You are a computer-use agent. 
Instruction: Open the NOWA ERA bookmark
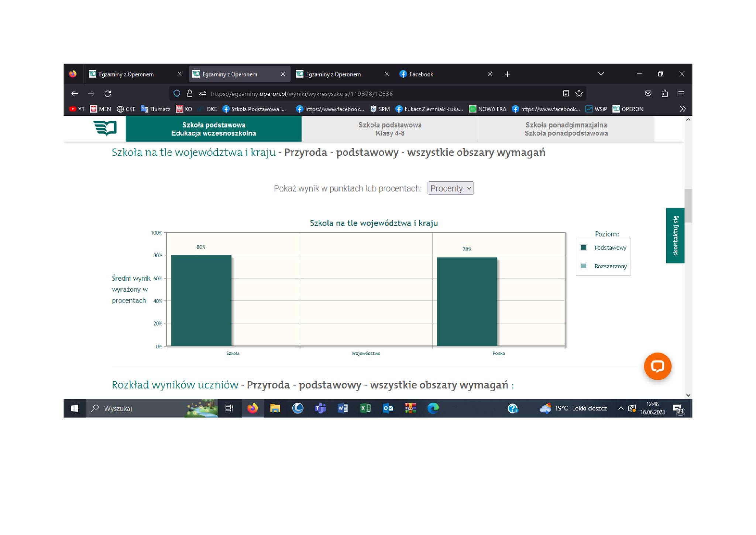488,109
